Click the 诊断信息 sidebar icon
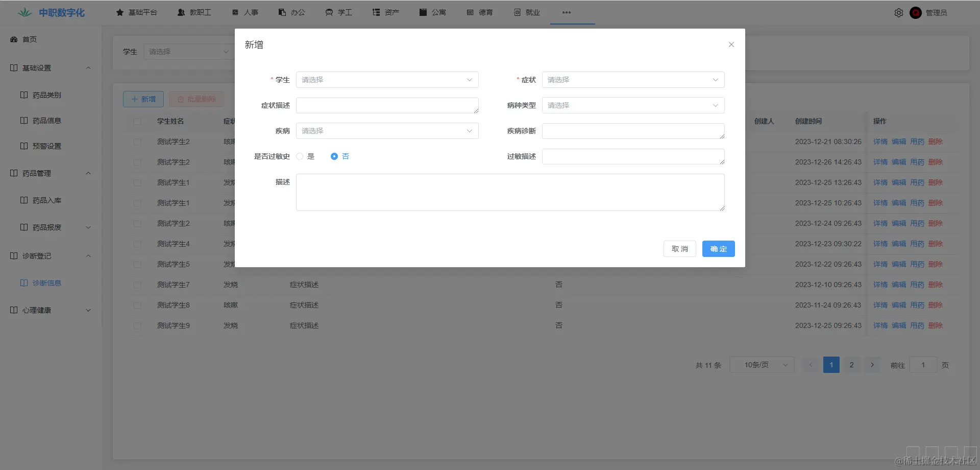Screen dimensions: 980x470 point(24,283)
